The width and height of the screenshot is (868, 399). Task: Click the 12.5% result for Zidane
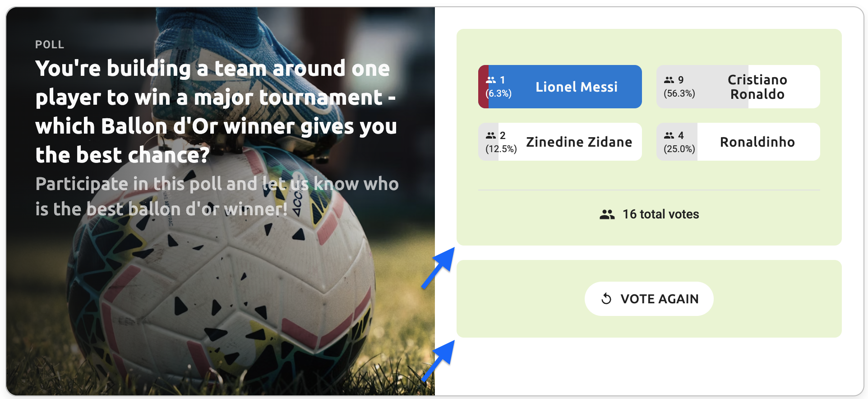click(x=501, y=149)
